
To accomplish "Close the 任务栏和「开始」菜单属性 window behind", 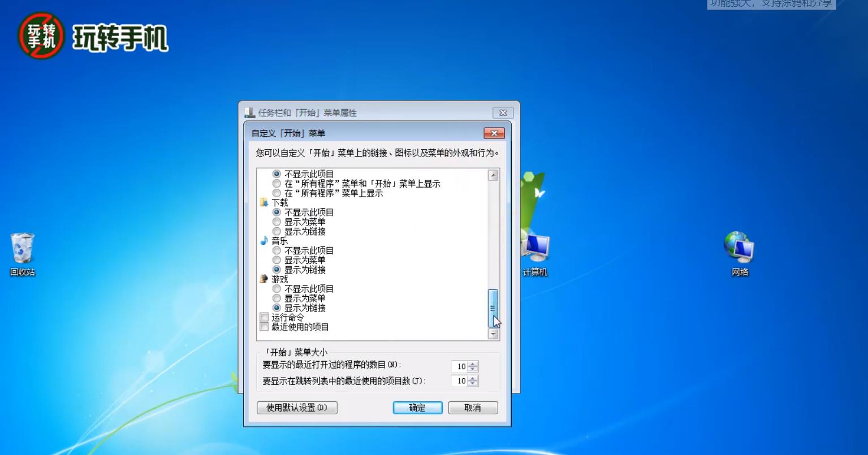I will point(503,112).
